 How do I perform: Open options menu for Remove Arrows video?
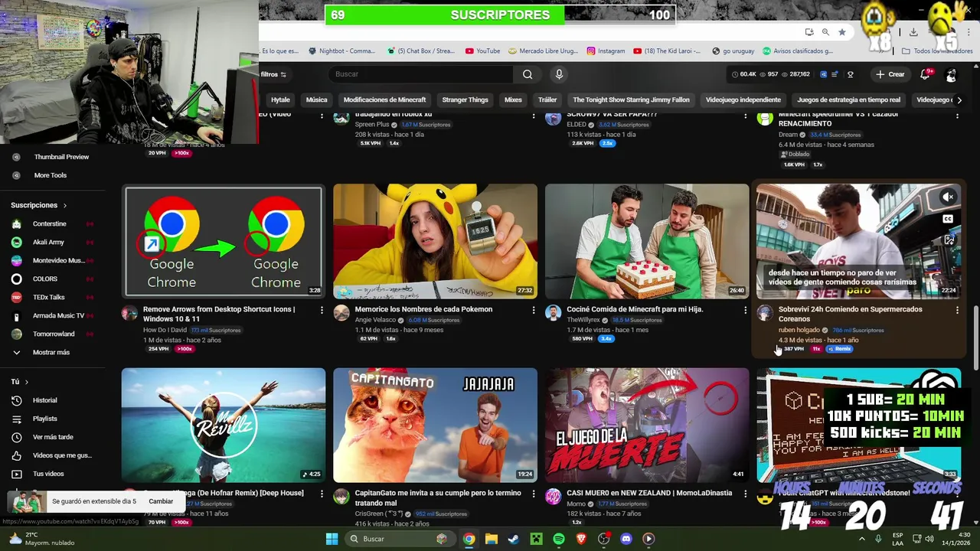coord(322,310)
